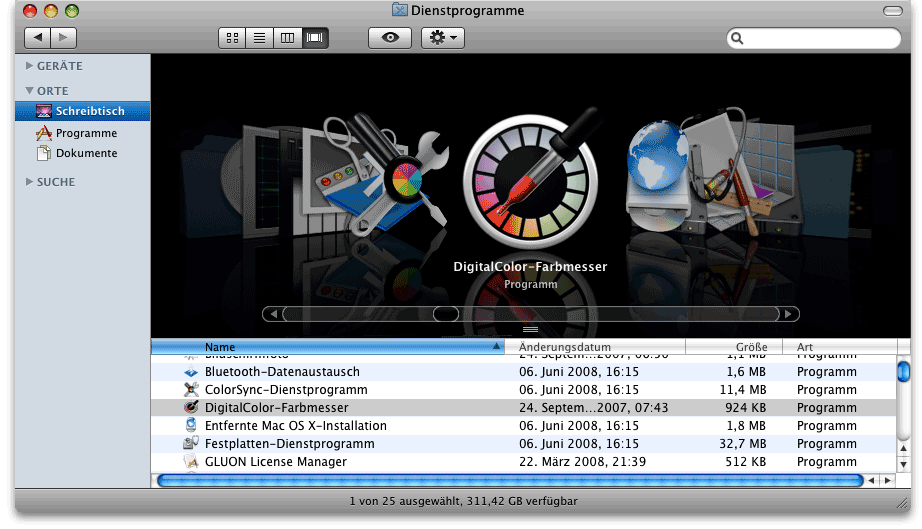This screenshot has height=529, width=922.
Task: Select GLUON License Manager row
Action: pos(523,461)
